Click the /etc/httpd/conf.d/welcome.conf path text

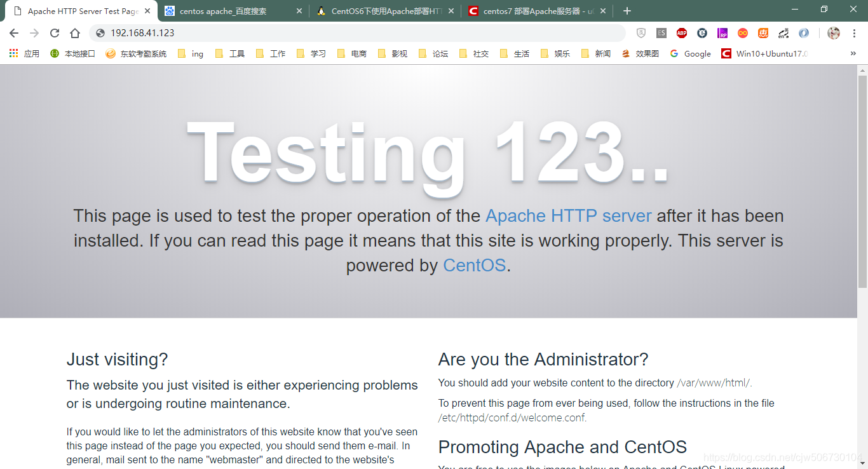[512, 418]
